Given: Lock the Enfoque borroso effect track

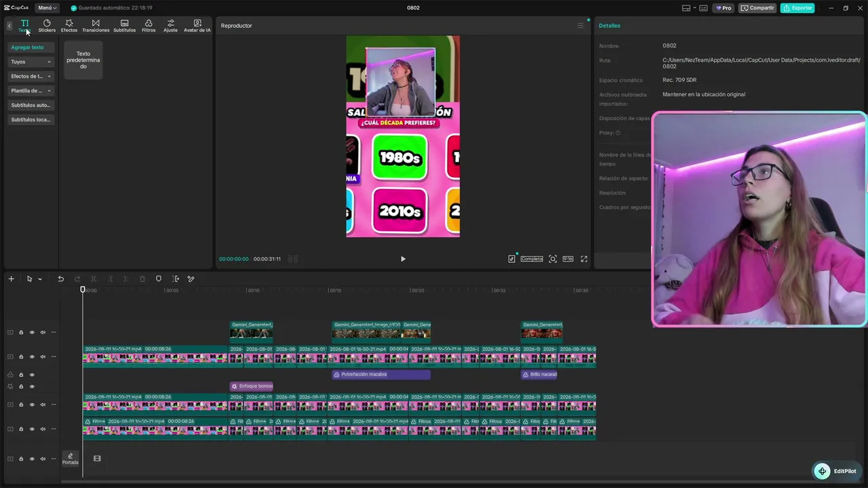Looking at the screenshot, I should coord(21,386).
